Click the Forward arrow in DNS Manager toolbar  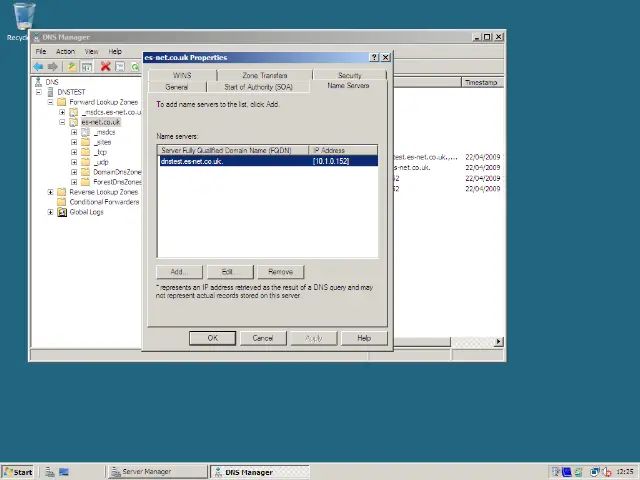point(52,67)
